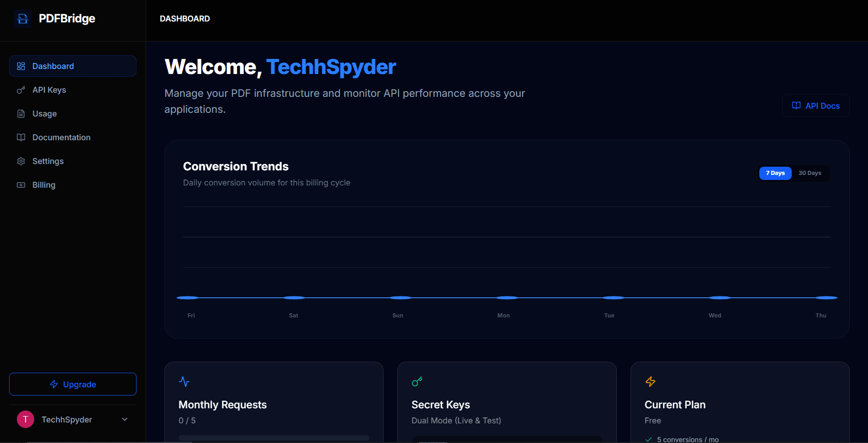
Task: Click the gear icon beside Settings
Action: coord(21,161)
